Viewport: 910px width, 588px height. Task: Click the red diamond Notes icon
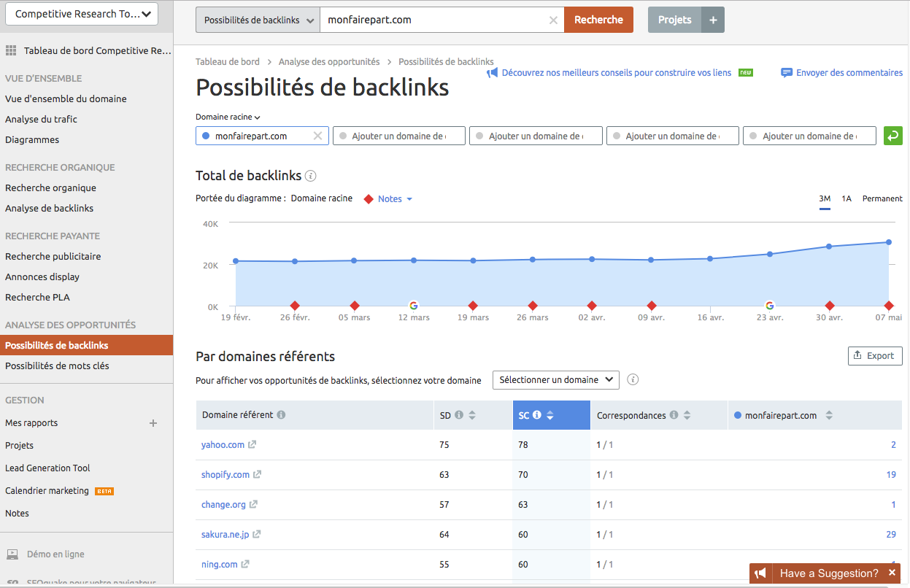(369, 199)
